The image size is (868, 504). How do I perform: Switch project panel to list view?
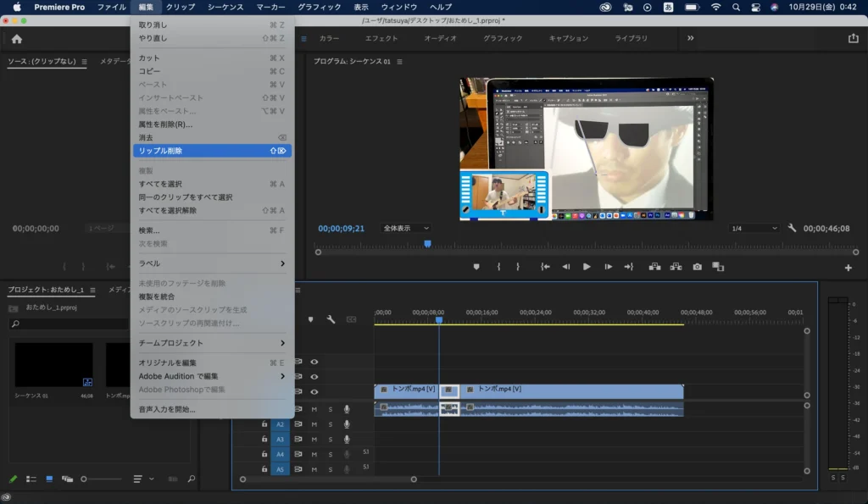pos(31,479)
